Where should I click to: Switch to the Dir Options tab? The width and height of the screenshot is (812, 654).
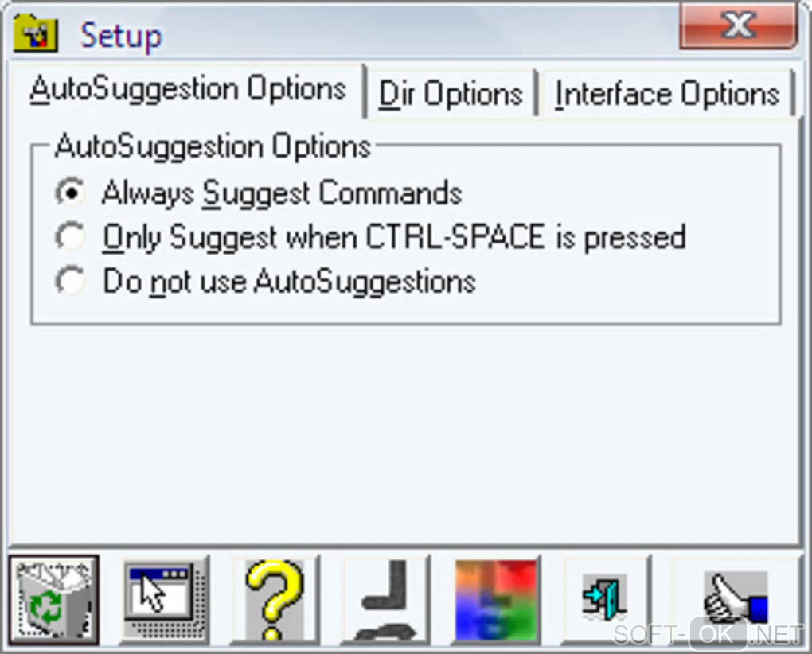click(x=451, y=94)
